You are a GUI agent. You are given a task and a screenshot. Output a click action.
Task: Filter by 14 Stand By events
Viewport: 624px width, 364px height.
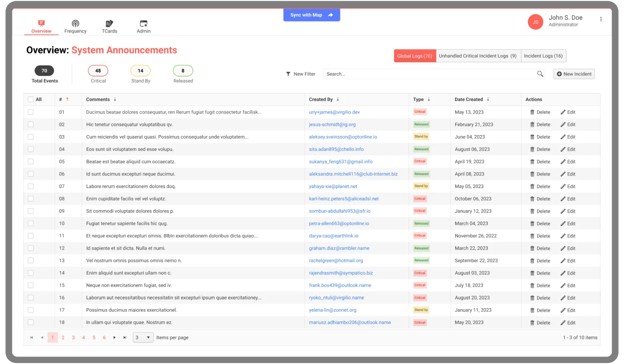pos(141,71)
